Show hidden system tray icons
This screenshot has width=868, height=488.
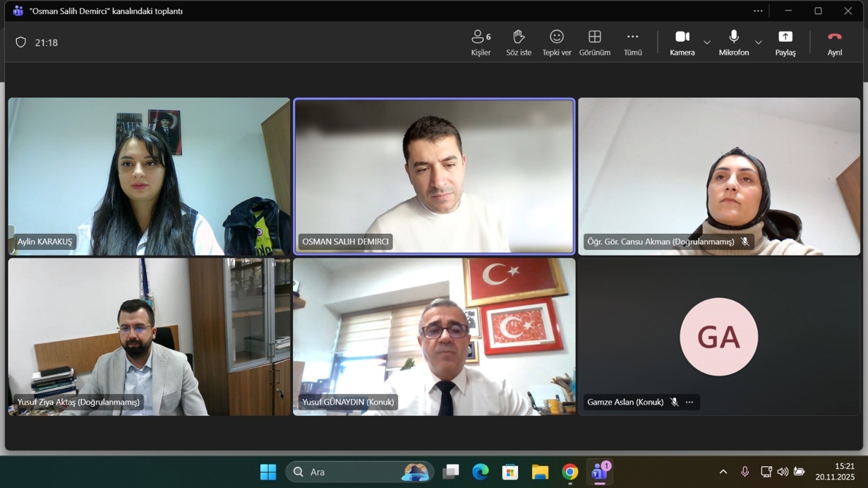(x=723, y=472)
